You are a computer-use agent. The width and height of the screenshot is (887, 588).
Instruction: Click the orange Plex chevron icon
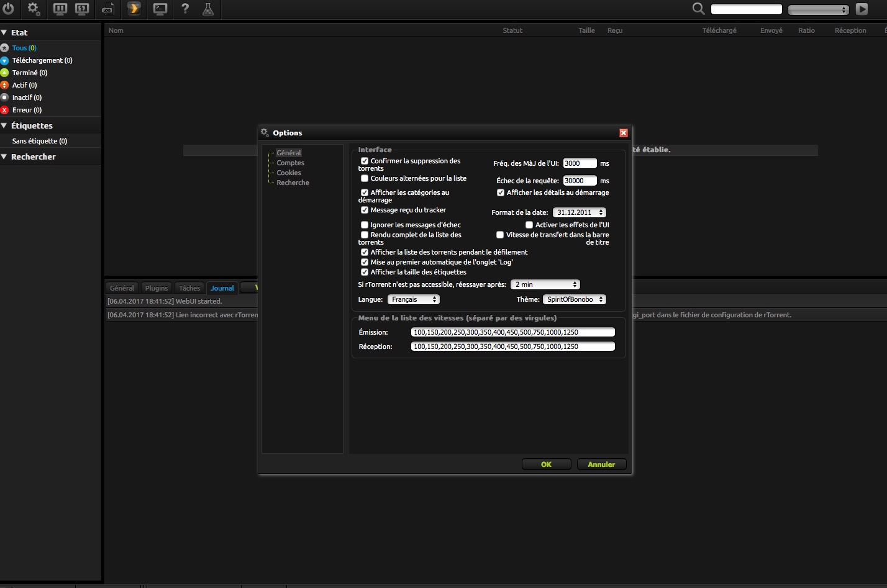[134, 9]
